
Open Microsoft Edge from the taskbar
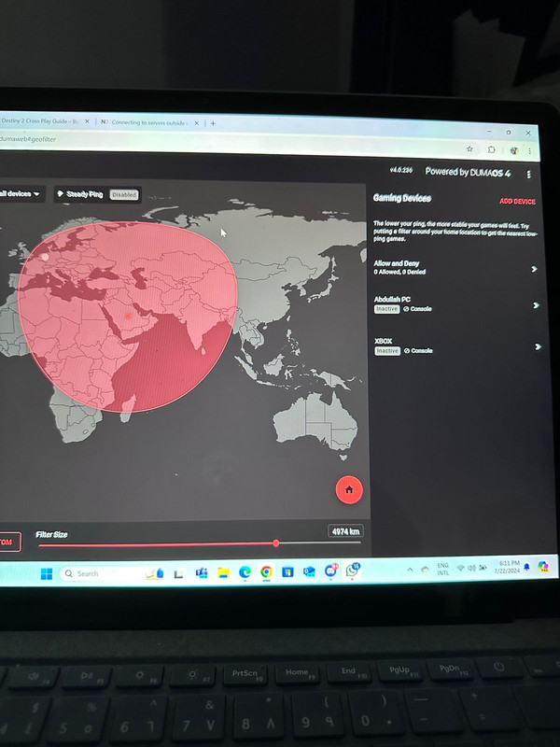coord(245,572)
